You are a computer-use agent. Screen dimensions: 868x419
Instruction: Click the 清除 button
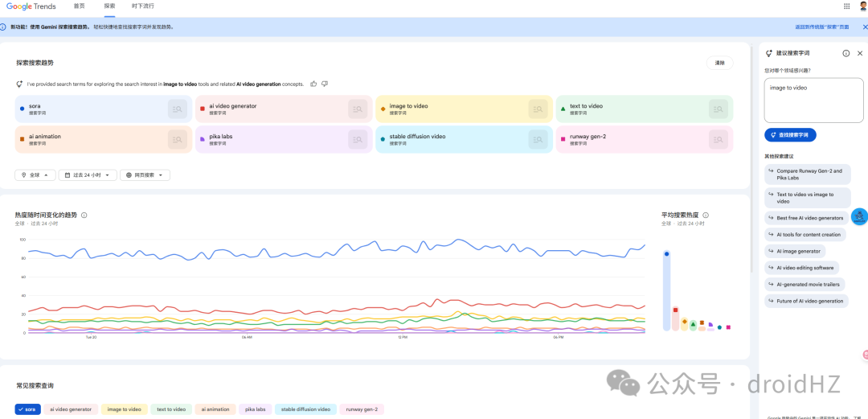click(719, 63)
